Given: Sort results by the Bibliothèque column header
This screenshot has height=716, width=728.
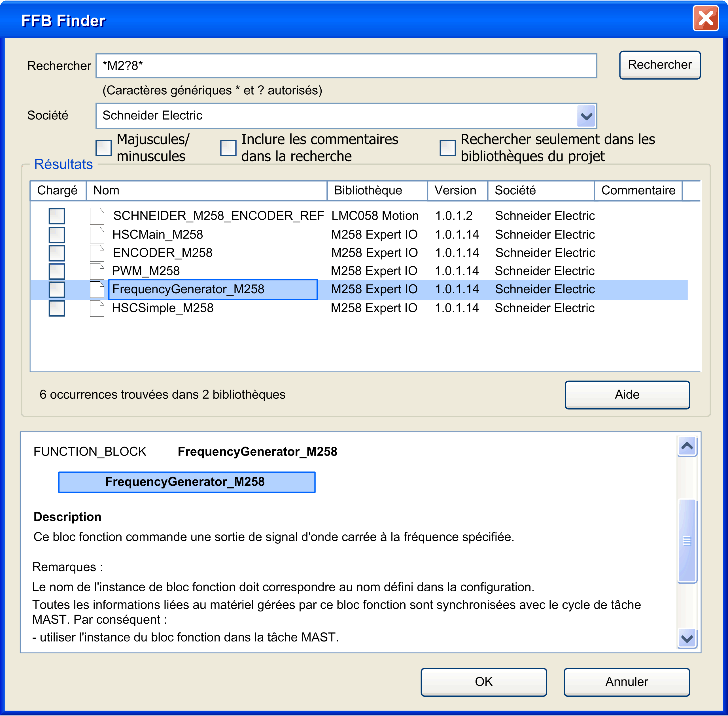Looking at the screenshot, I should pos(377,190).
